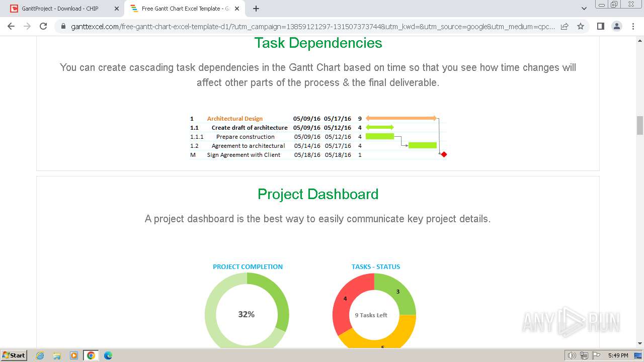Close the GanttProject - Download - CHIP tab

(117, 9)
